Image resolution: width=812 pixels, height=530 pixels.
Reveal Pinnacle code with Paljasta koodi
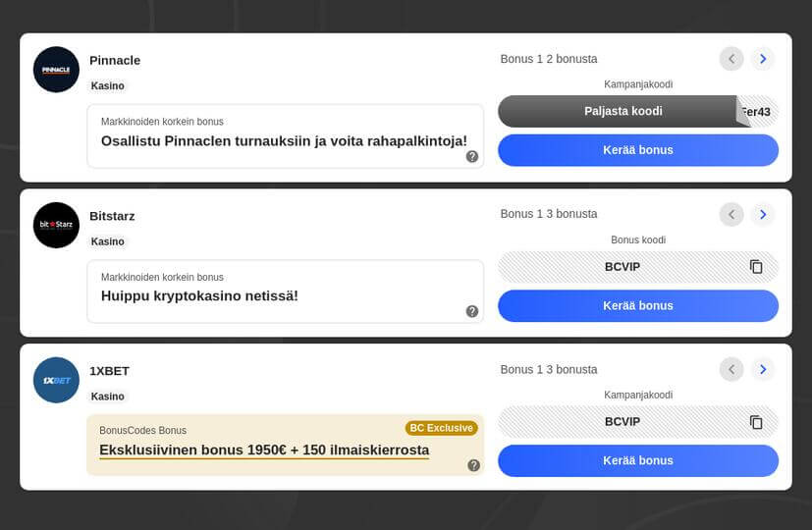pos(623,111)
